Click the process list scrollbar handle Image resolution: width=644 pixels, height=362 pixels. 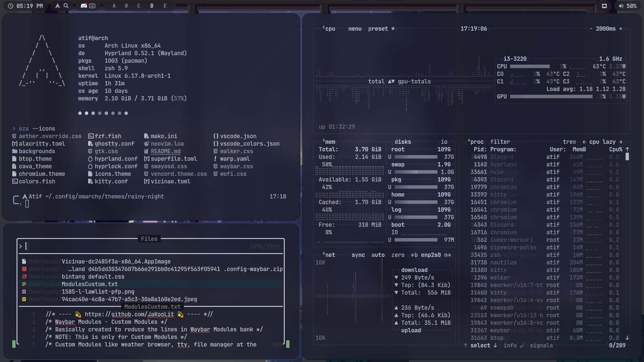tap(627, 156)
